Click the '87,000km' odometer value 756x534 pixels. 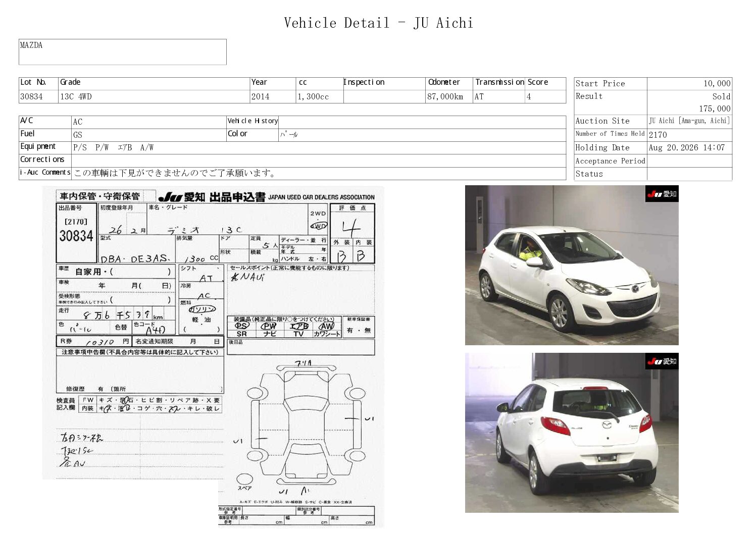(445, 96)
